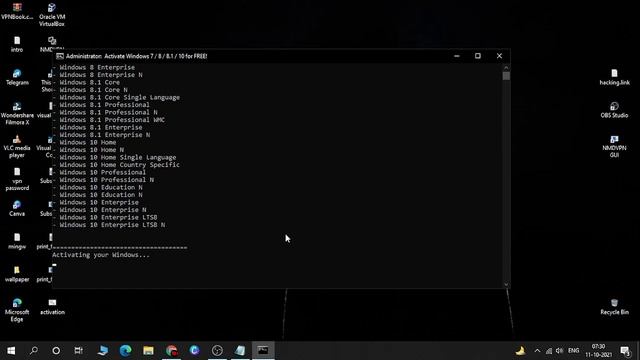Click the 'Activating your Windows...' text
Viewport: 640px width, 360px height.
pyautogui.click(x=101, y=255)
